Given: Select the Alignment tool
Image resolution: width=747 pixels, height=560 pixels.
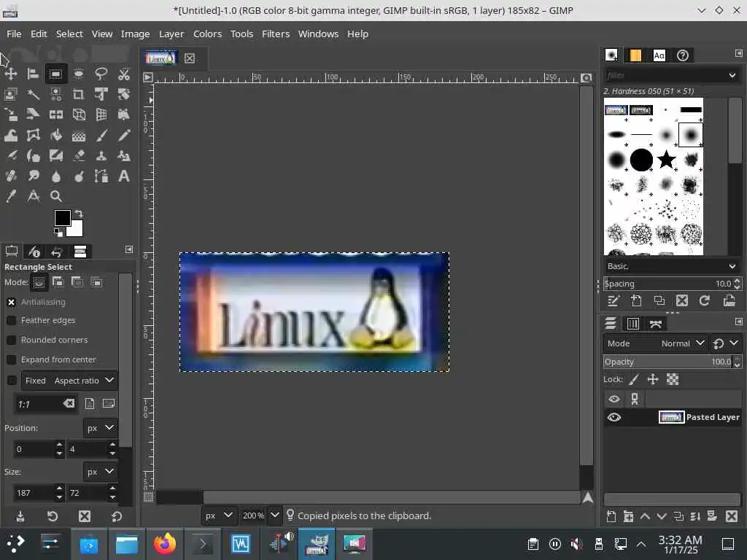Looking at the screenshot, I should (33, 74).
